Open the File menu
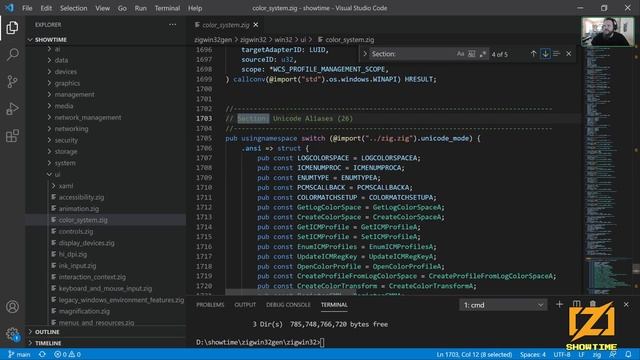The height and width of the screenshot is (360, 640). [x=27, y=8]
